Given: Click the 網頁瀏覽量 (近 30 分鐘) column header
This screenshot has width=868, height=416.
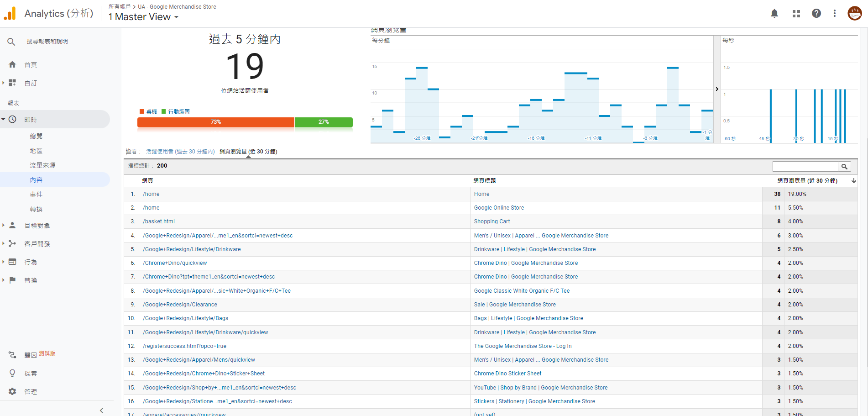Looking at the screenshot, I should click(x=807, y=181).
